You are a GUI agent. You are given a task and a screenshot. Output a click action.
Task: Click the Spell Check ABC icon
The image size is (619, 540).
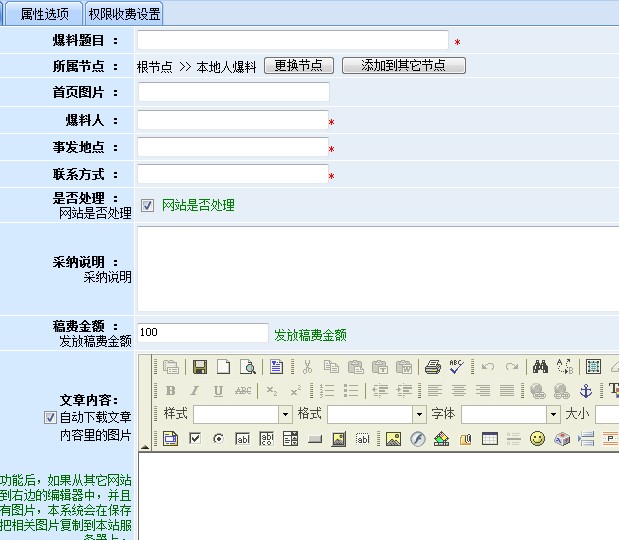pos(456,367)
